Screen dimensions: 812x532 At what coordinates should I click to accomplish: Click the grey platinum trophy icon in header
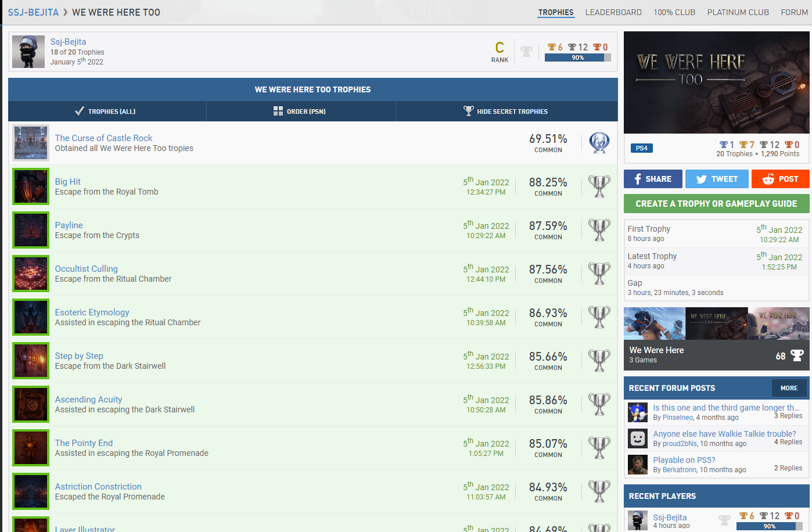click(x=526, y=52)
